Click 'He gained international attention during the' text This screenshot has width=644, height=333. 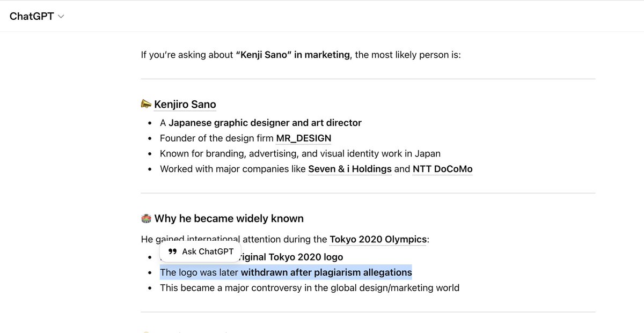234,239
